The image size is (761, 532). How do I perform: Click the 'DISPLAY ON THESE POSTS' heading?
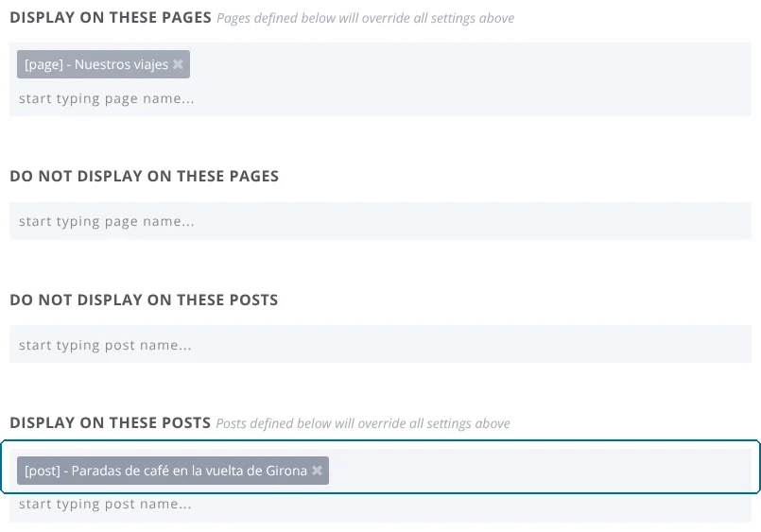[x=111, y=423]
